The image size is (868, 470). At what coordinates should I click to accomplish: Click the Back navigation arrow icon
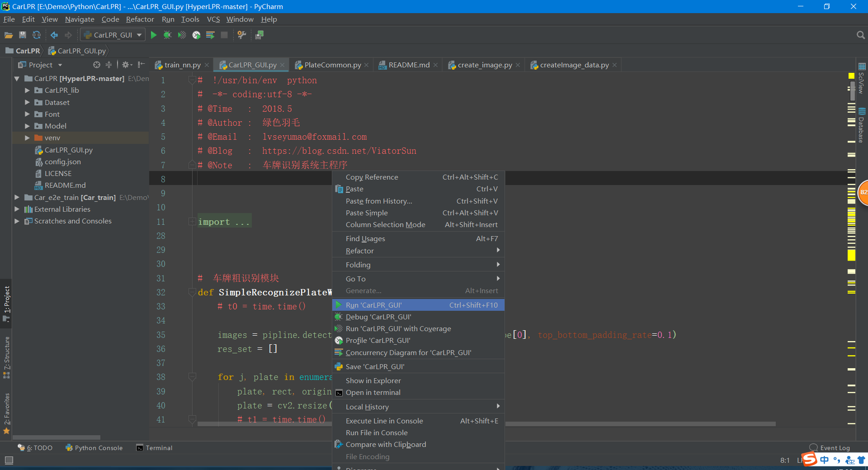point(54,35)
